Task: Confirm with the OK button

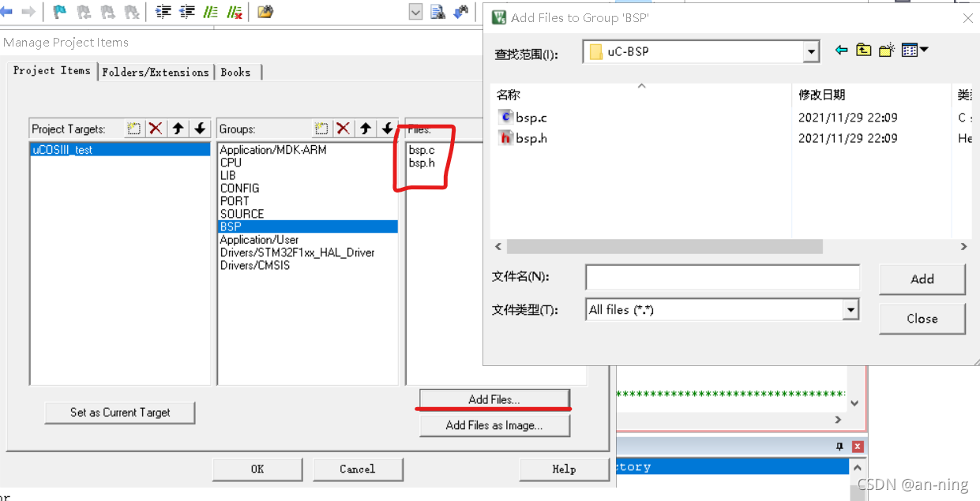Action: click(x=257, y=469)
